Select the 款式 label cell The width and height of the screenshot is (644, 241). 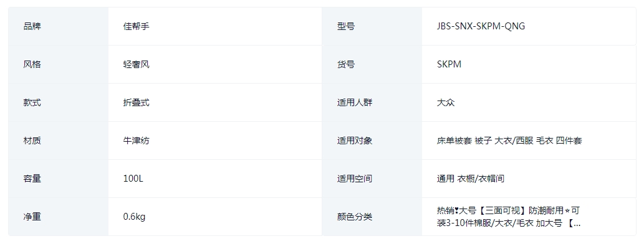(x=59, y=102)
